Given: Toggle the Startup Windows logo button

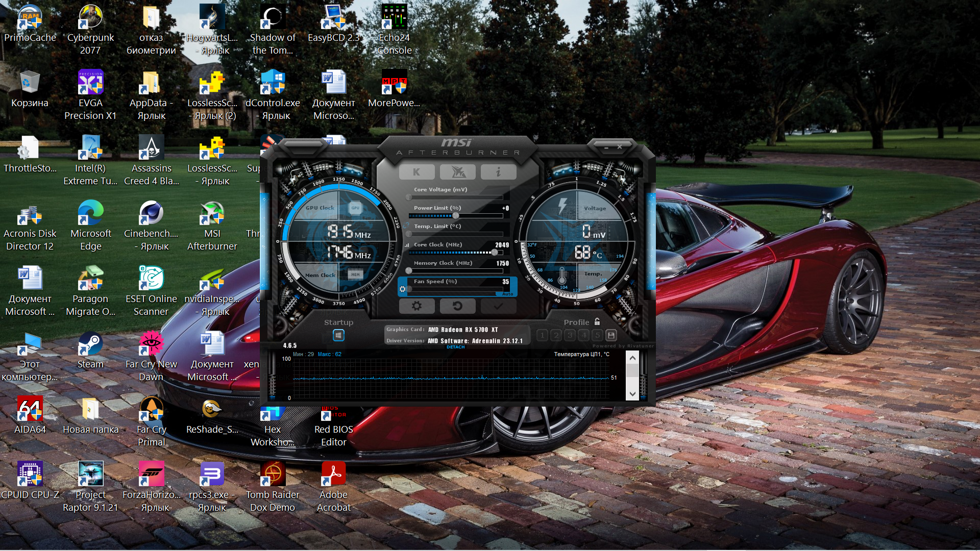Looking at the screenshot, I should 338,335.
